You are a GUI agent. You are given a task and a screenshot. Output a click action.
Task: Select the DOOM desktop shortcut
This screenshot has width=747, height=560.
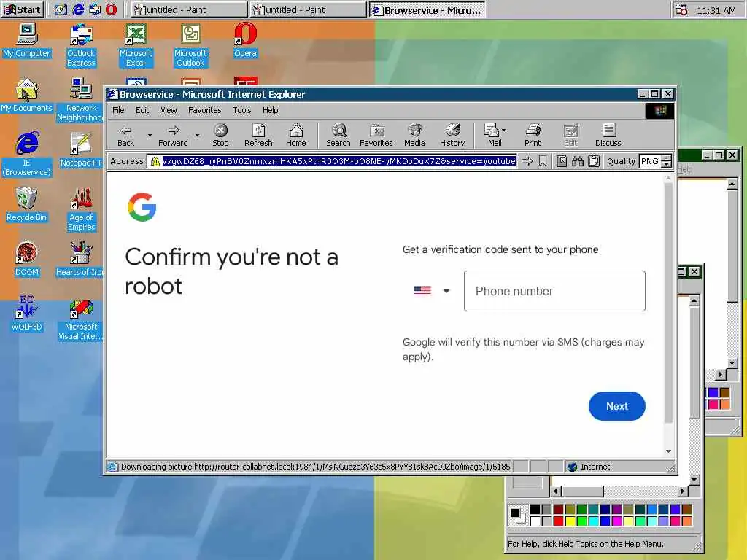27,260
